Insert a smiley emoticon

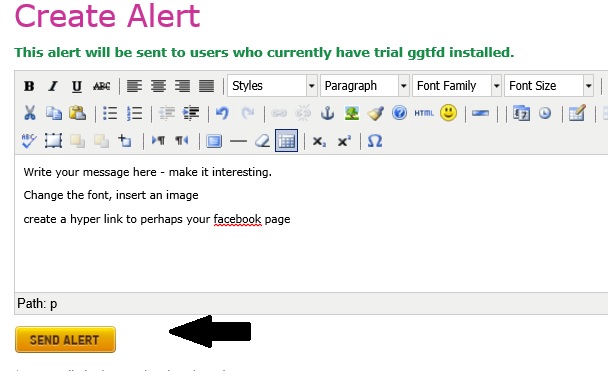pyautogui.click(x=448, y=113)
